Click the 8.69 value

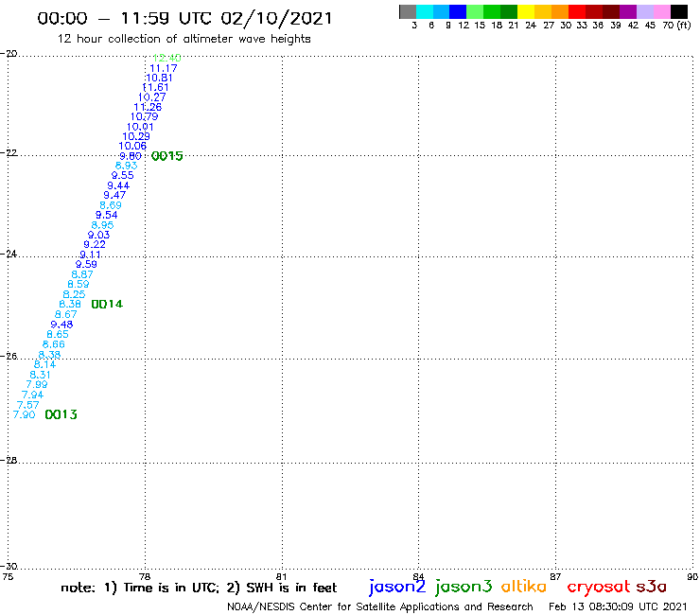(x=111, y=205)
